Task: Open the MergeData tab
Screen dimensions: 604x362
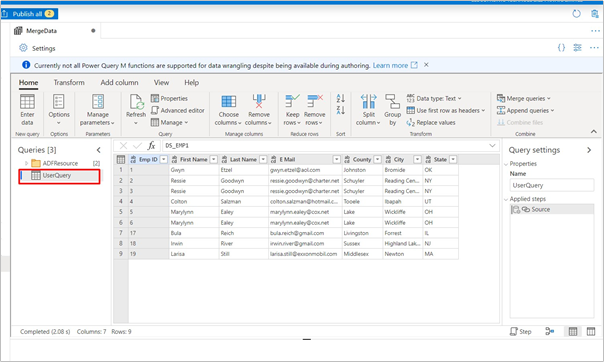Action: coord(41,31)
